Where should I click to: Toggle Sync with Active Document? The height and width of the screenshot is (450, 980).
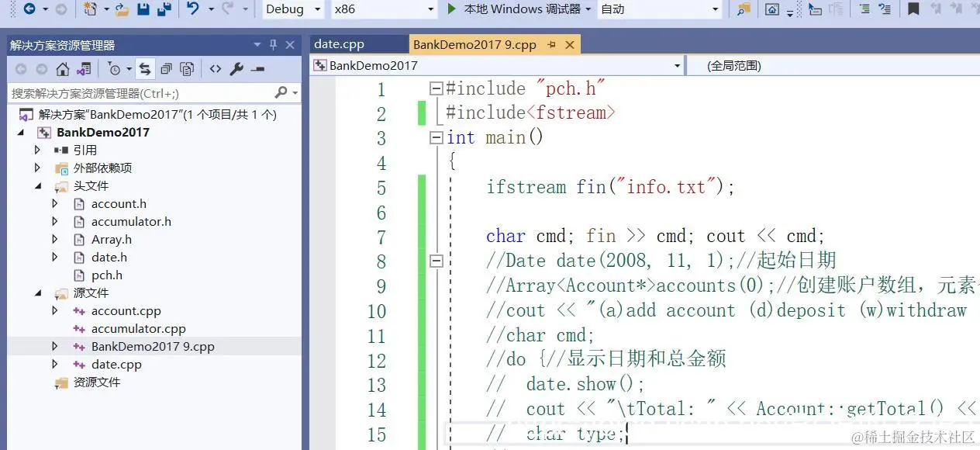click(x=145, y=69)
